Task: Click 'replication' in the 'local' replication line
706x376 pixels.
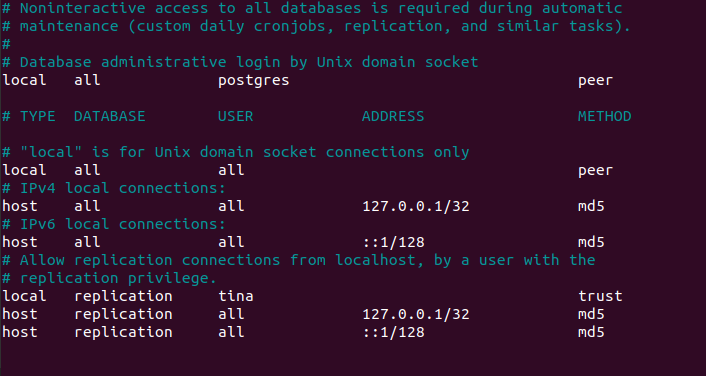Action: pos(123,296)
